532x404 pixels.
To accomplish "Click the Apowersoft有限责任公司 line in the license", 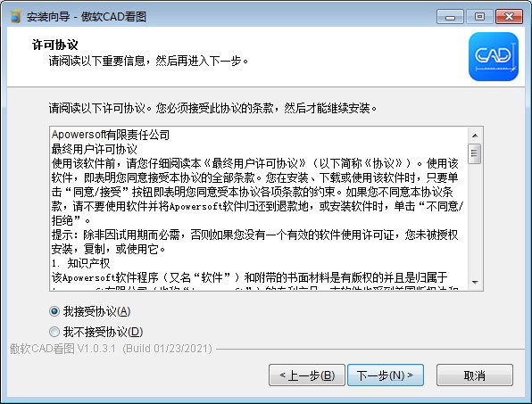I will [x=111, y=135].
